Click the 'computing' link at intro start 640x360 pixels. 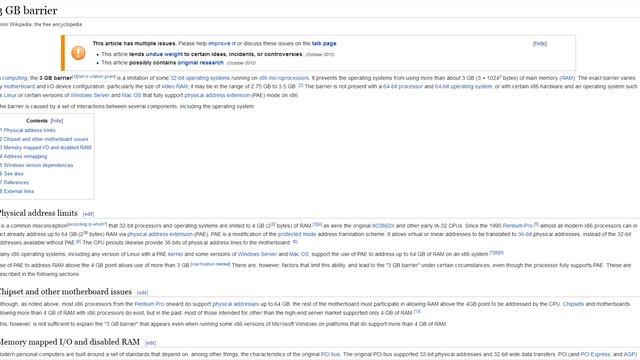(x=14, y=78)
